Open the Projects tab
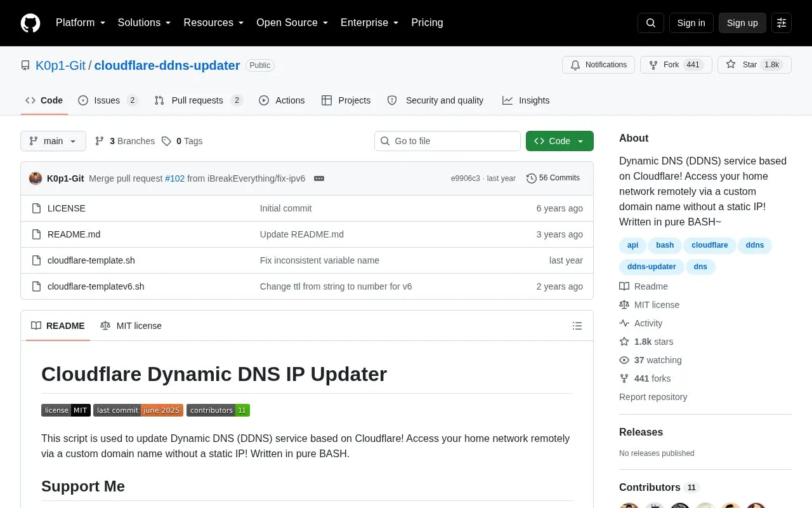Screen dimensions: 812x508 coord(346,100)
